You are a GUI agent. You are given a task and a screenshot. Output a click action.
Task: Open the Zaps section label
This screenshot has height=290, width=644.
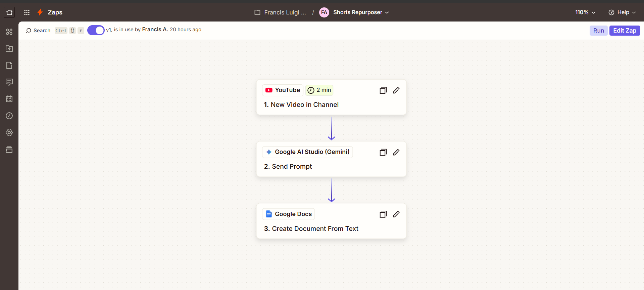(55, 12)
